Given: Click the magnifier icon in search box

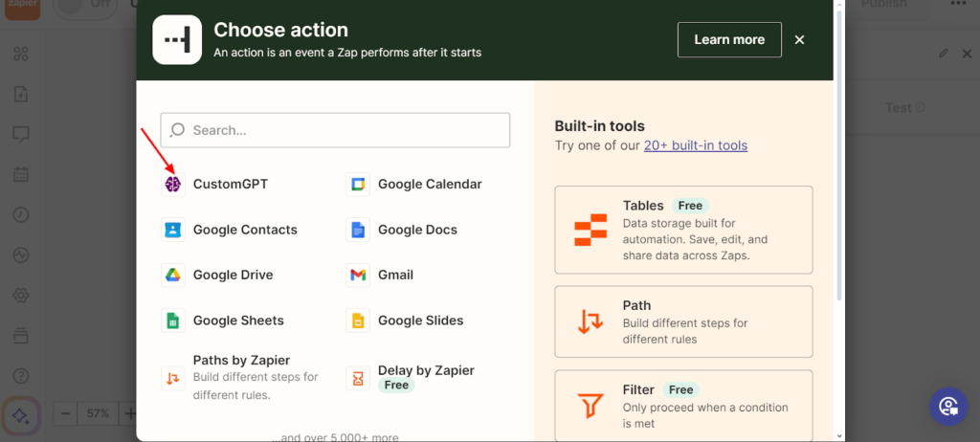Looking at the screenshot, I should [x=177, y=129].
